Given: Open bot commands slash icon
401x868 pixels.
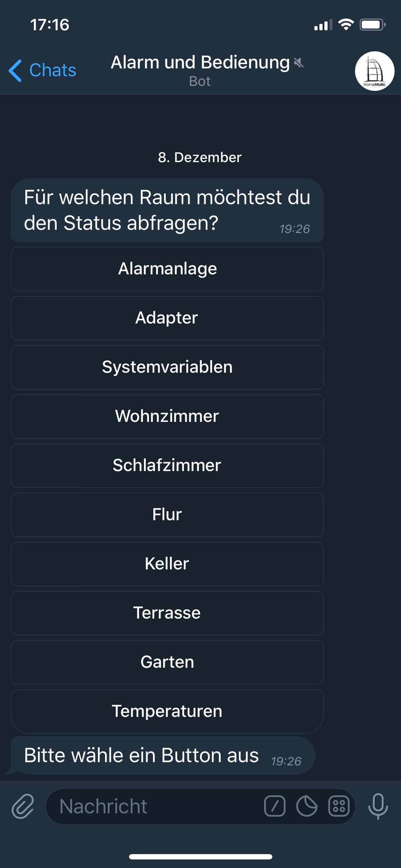Looking at the screenshot, I should (274, 806).
